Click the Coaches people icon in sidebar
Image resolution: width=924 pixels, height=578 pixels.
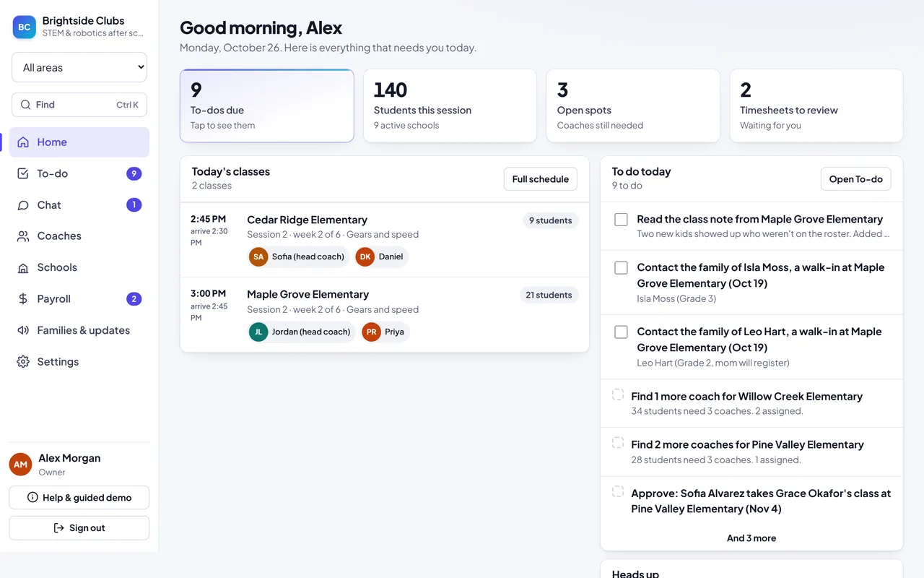coord(23,236)
